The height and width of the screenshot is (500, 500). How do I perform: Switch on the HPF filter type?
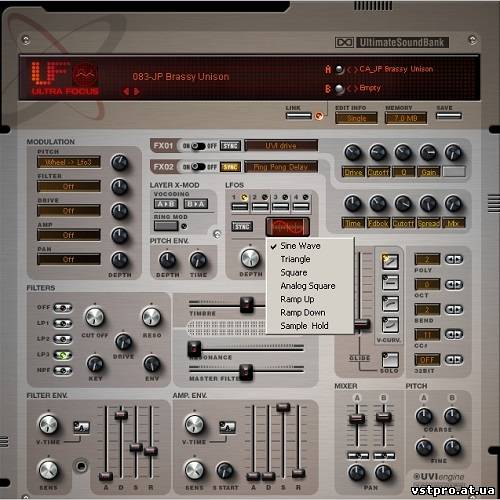(62, 370)
